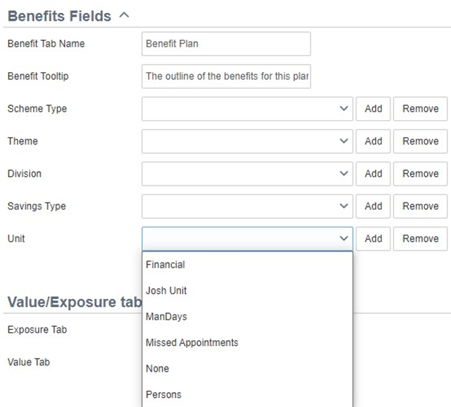Collapse the Benefits Fields section chevron
Viewport: 451px width, 407px height.
click(124, 15)
